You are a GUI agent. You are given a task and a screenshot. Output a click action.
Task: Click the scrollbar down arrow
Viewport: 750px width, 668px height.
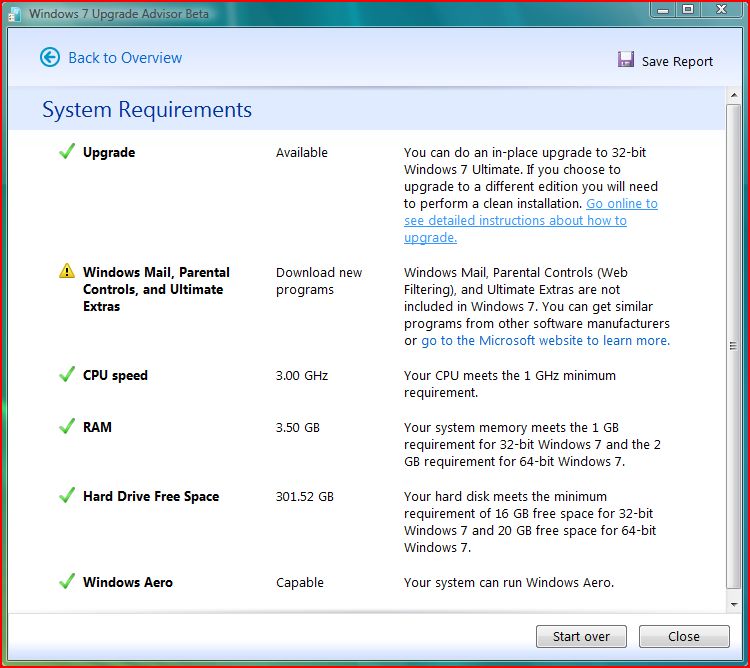pos(734,605)
